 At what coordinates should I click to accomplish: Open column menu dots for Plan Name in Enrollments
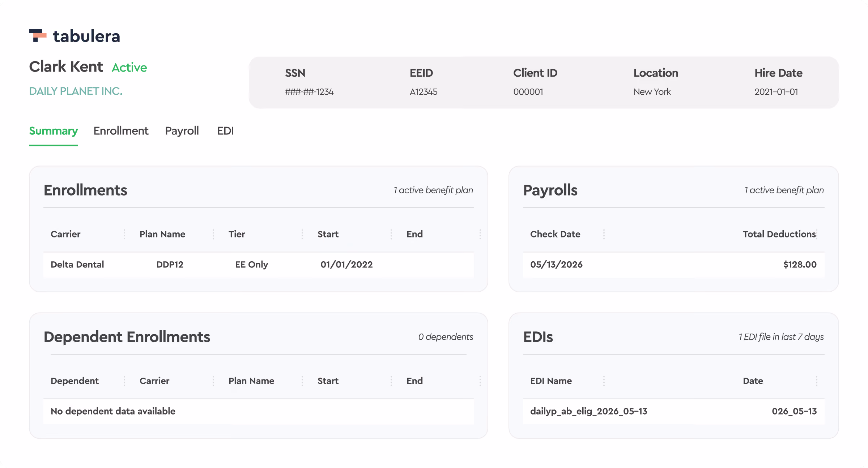click(213, 234)
